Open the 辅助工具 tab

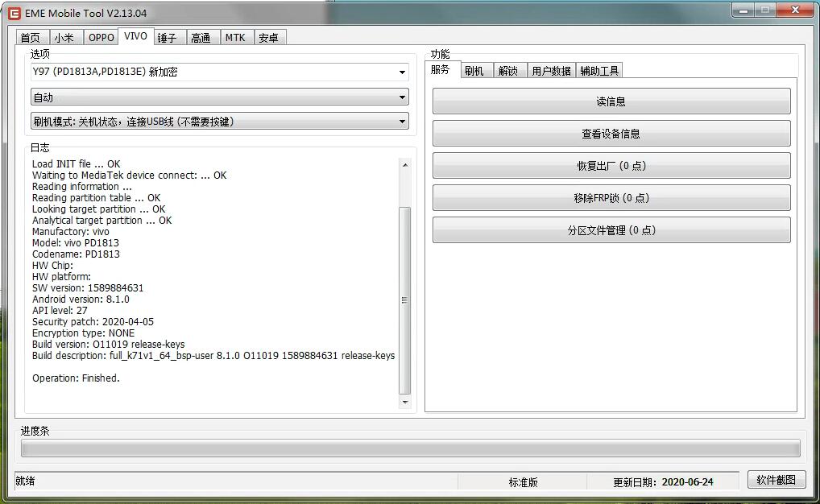point(599,71)
